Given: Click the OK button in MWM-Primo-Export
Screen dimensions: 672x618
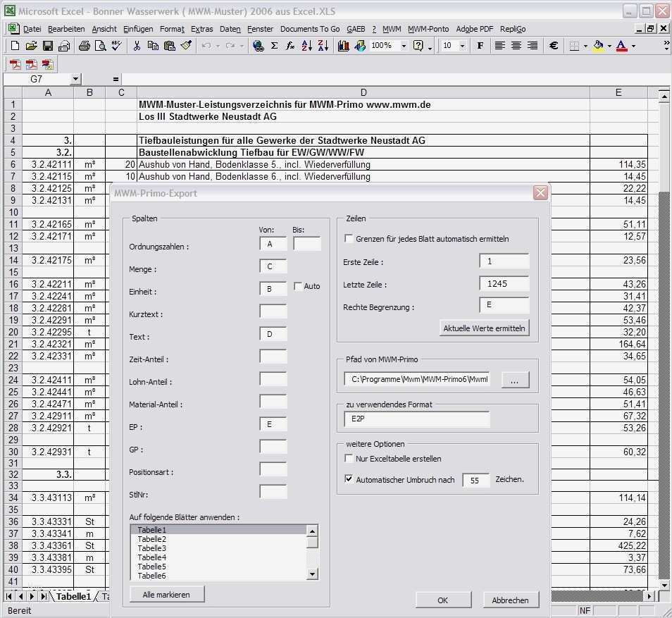Looking at the screenshot, I should click(443, 600).
